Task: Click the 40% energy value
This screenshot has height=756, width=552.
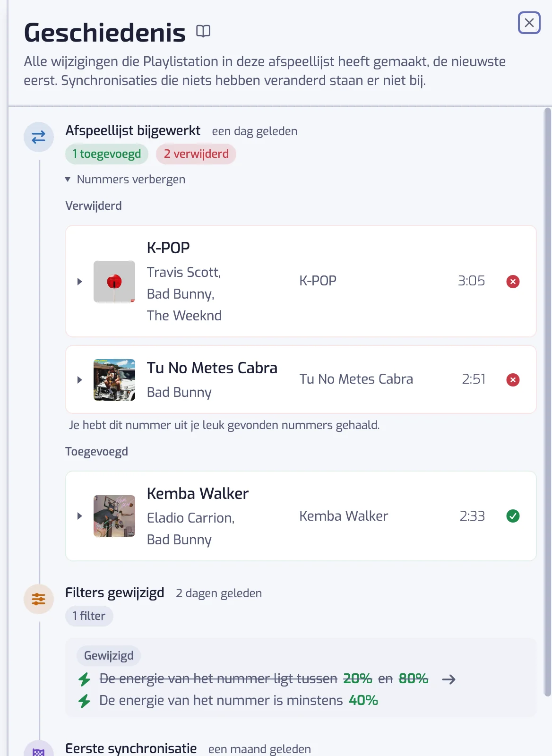Action: (363, 700)
